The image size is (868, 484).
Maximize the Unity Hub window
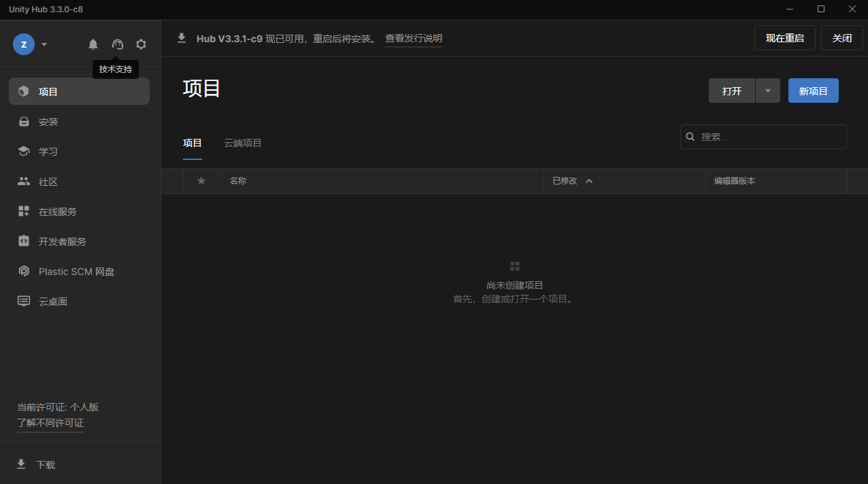pos(821,9)
